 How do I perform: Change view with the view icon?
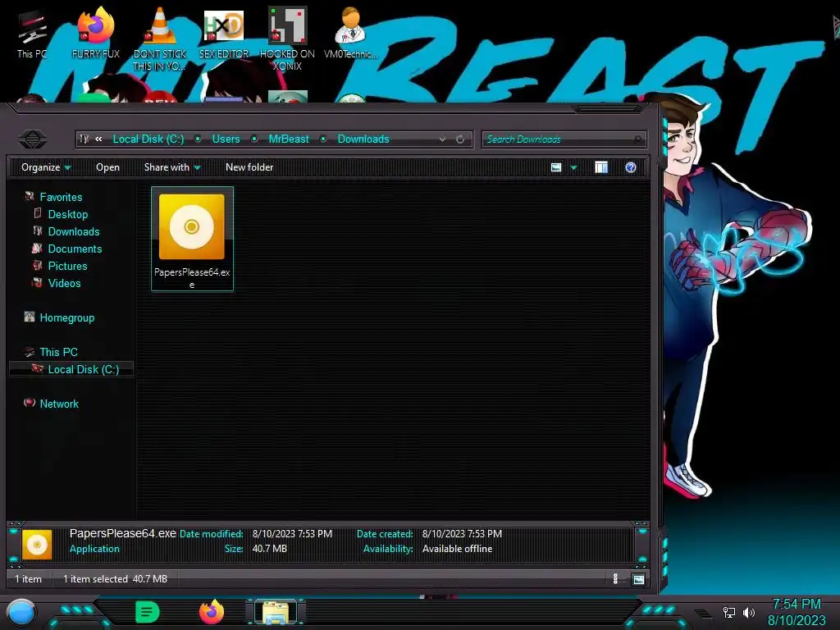pyautogui.click(x=556, y=167)
